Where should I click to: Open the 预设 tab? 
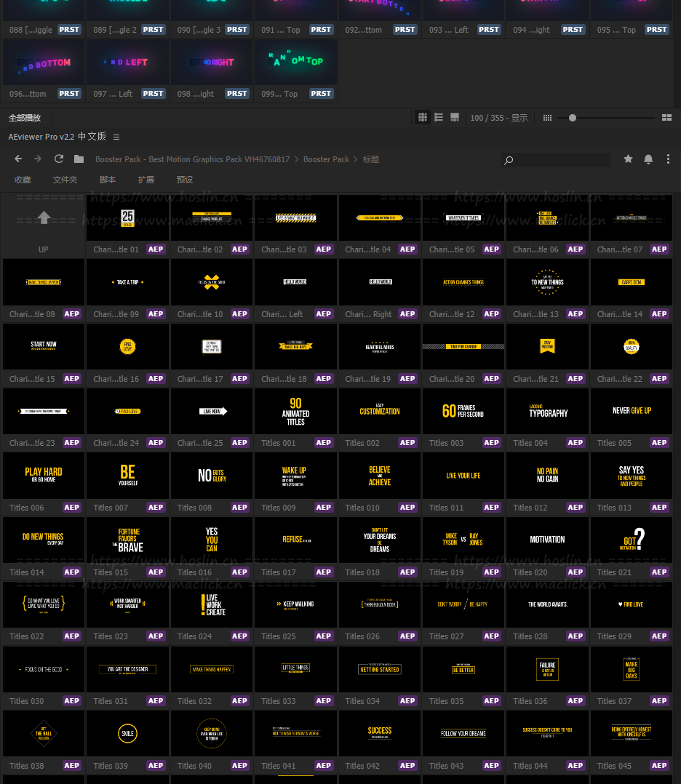[x=185, y=180]
